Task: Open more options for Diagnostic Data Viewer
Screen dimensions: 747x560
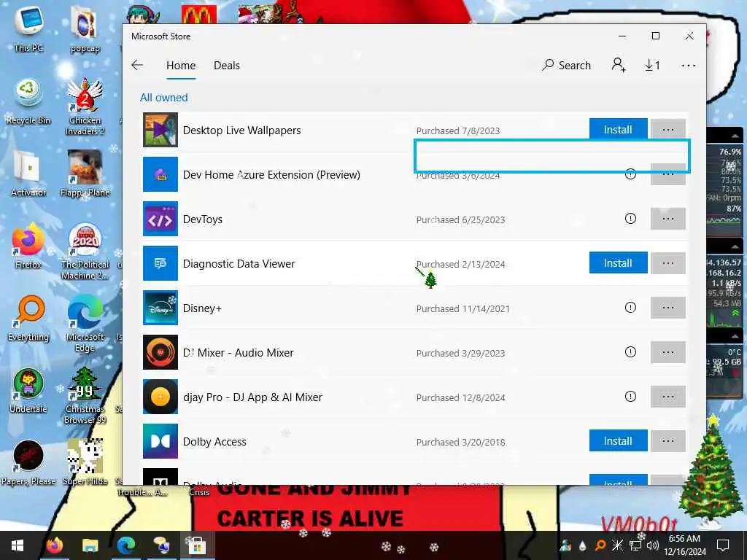Action: 668,262
